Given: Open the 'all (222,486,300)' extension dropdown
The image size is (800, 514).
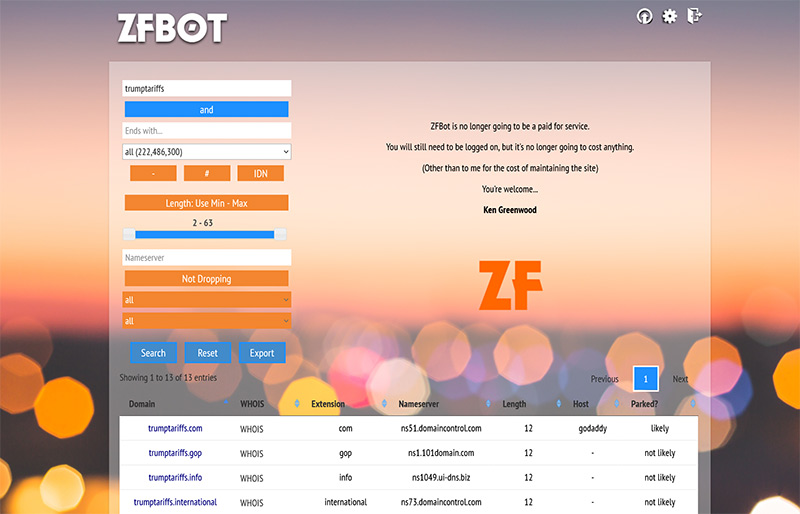Looking at the screenshot, I should (206, 151).
